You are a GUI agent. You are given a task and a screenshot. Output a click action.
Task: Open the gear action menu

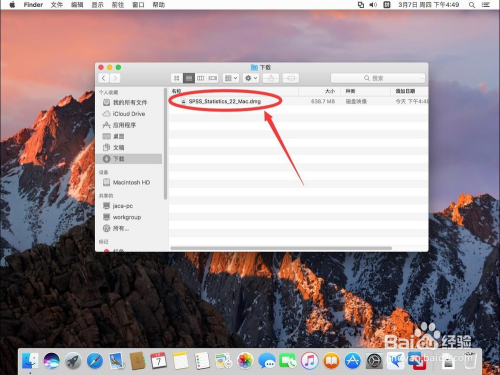pos(251,78)
